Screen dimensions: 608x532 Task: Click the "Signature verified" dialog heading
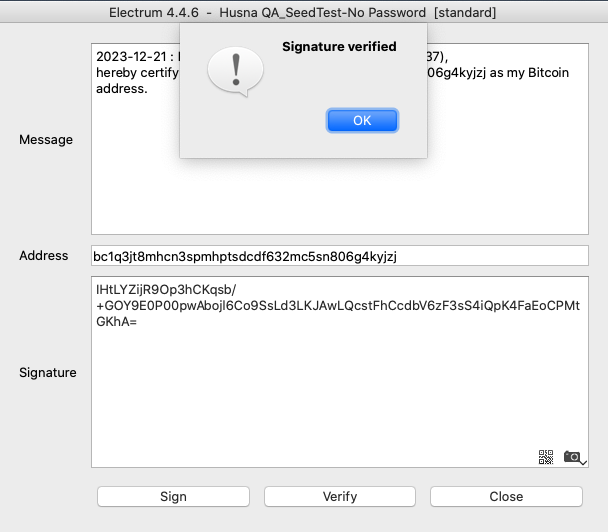(339, 47)
